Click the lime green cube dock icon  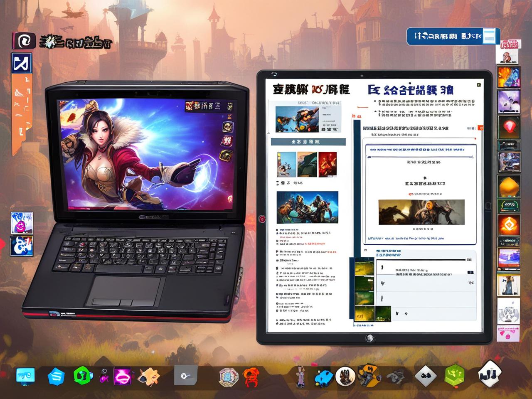coord(454,376)
